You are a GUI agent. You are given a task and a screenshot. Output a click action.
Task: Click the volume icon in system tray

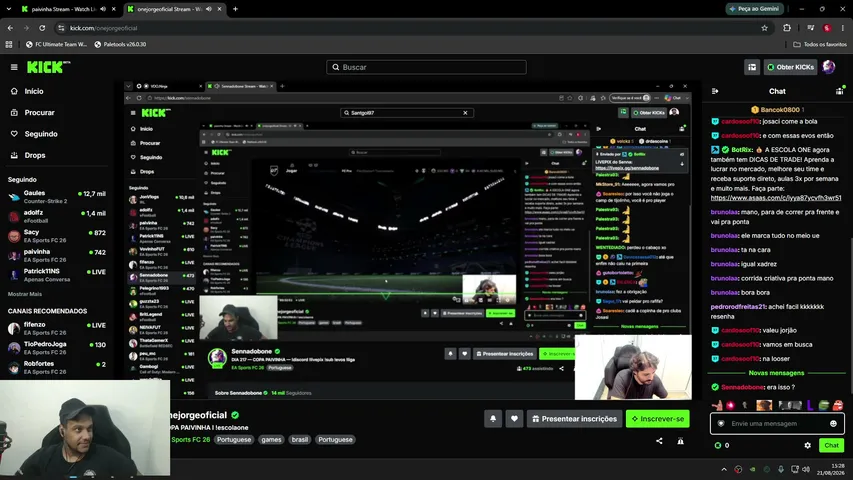tap(806, 469)
